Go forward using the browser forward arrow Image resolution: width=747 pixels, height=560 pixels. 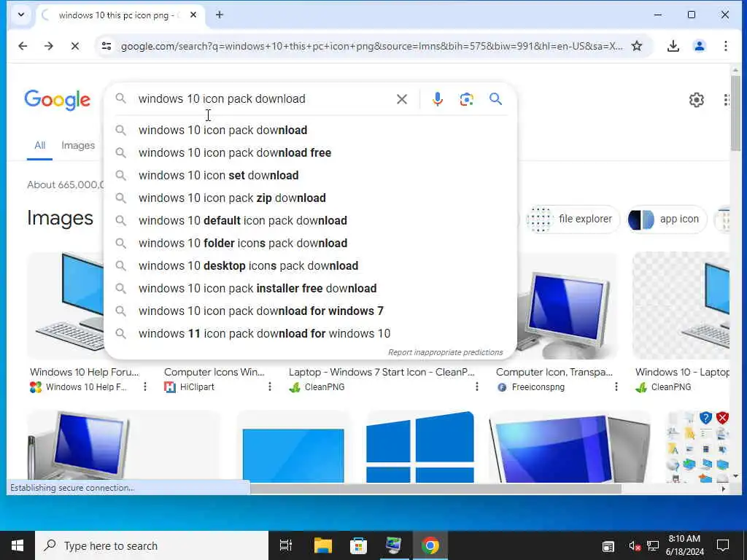49,46
